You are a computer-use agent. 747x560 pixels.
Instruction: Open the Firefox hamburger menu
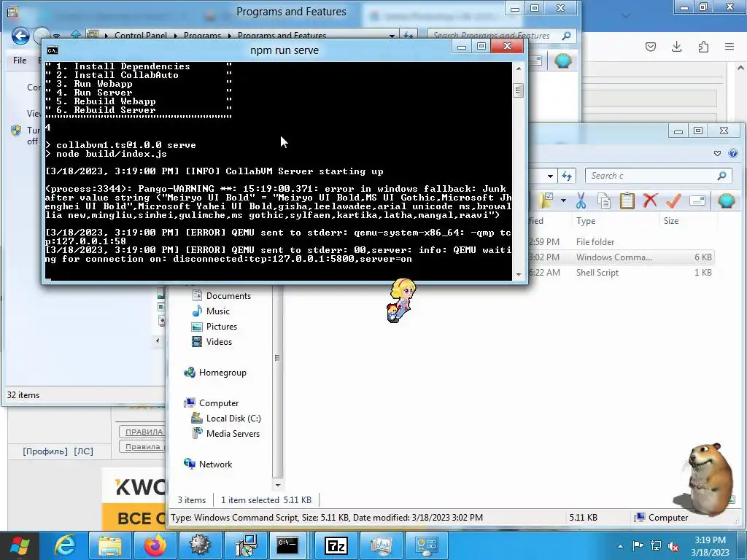[729, 46]
